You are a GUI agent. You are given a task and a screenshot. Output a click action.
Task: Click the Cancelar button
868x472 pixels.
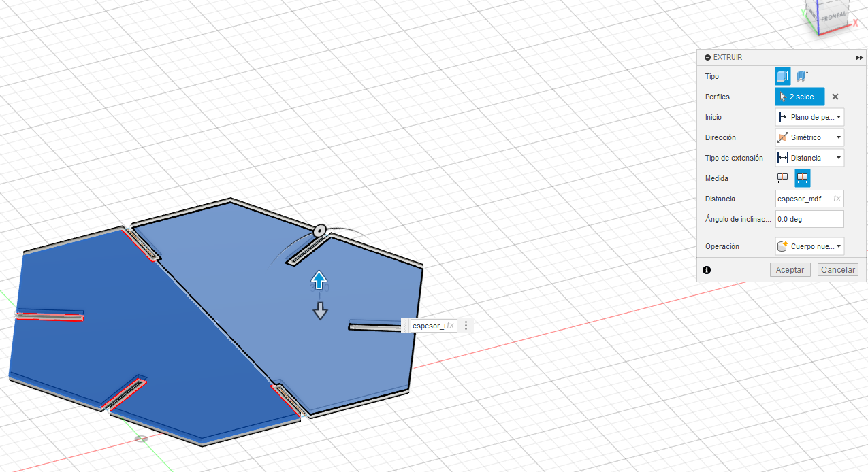837,270
